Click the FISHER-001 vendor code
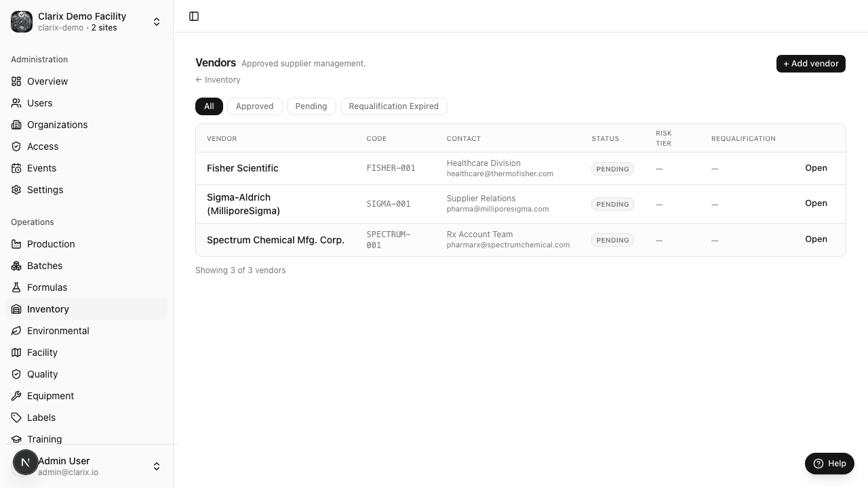The height and width of the screenshot is (488, 868). tap(391, 168)
